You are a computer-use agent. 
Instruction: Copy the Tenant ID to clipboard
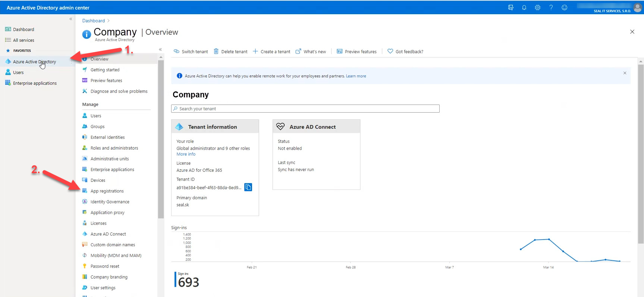coord(248,187)
